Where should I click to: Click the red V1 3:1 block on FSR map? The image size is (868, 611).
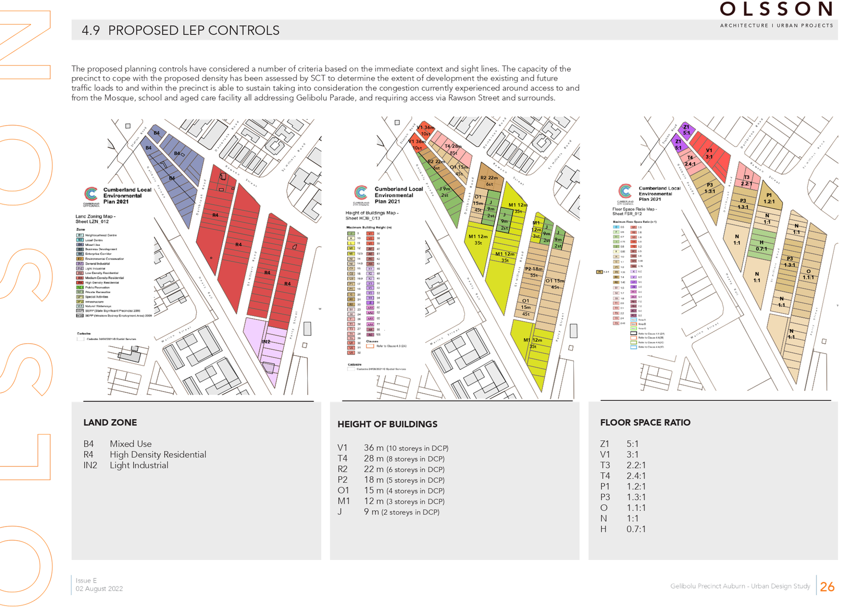coord(709,154)
